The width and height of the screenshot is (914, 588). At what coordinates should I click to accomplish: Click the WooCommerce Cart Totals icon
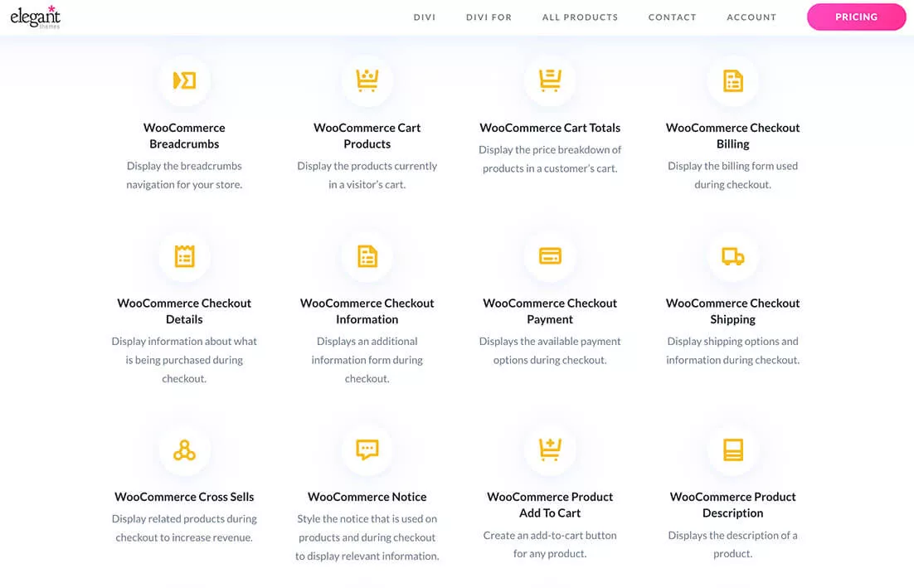550,80
